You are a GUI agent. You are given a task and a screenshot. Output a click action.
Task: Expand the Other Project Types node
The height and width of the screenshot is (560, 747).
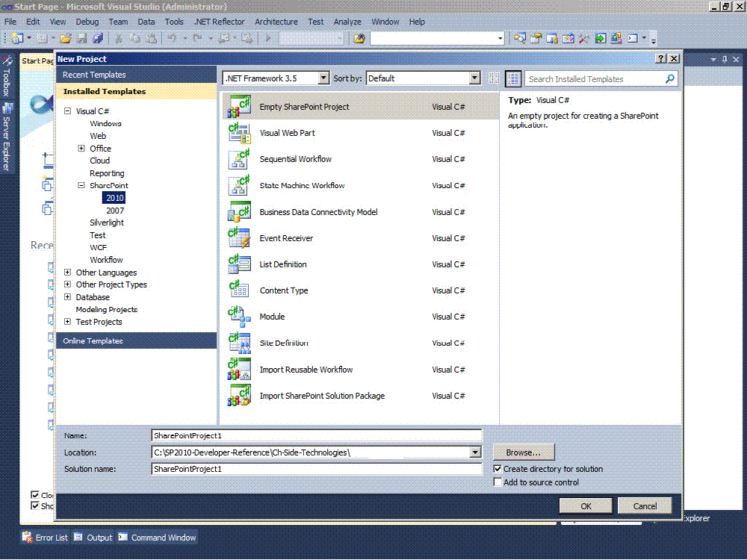pyautogui.click(x=68, y=284)
